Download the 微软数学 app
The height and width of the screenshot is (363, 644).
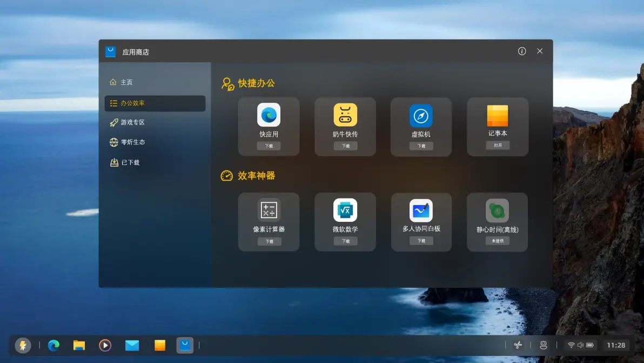coord(345,241)
